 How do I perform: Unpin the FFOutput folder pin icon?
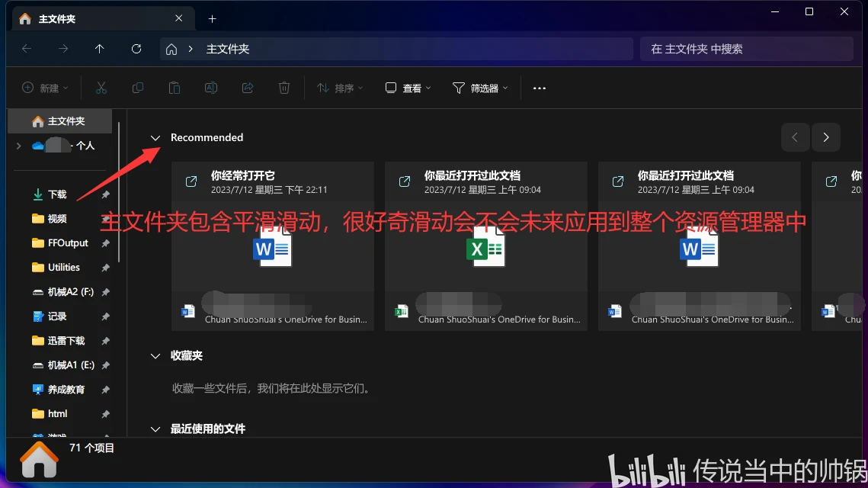point(106,243)
